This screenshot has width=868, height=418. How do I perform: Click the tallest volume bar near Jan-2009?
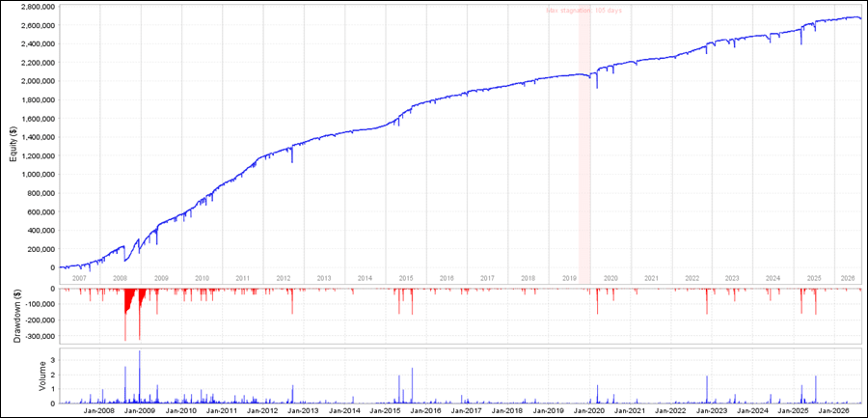(x=140, y=377)
